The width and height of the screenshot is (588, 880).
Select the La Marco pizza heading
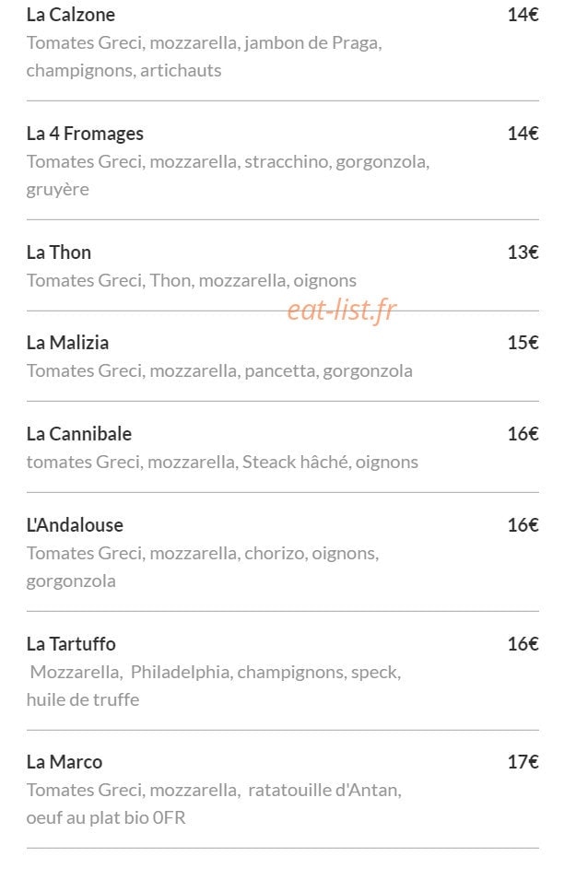click(x=64, y=762)
